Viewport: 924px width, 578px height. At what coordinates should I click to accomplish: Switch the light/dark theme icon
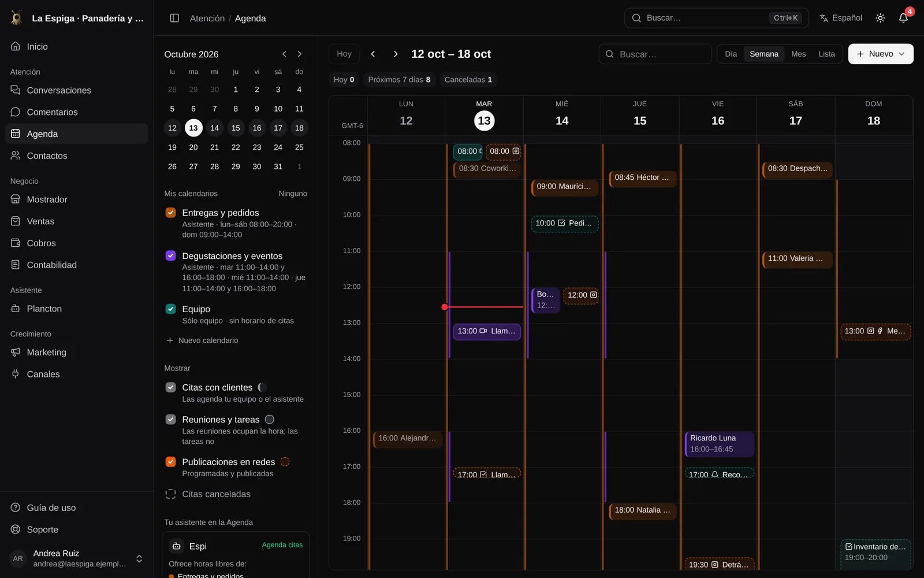[880, 18]
